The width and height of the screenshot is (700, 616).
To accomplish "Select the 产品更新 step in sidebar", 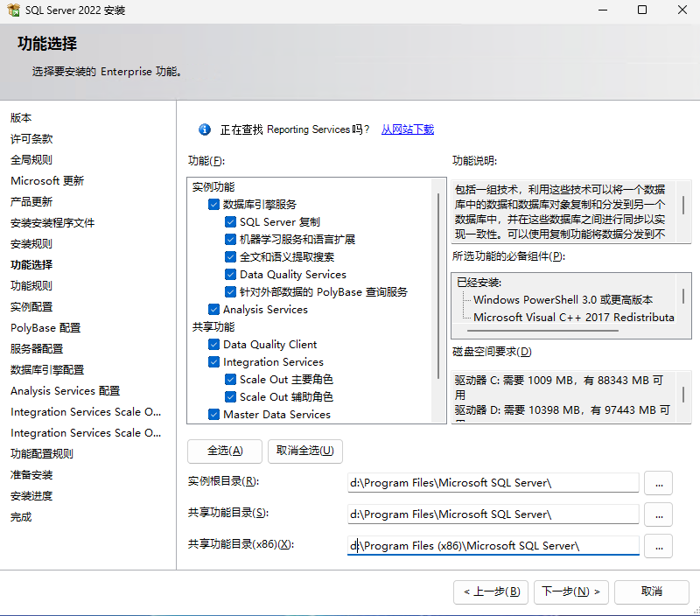I will pos(31,202).
